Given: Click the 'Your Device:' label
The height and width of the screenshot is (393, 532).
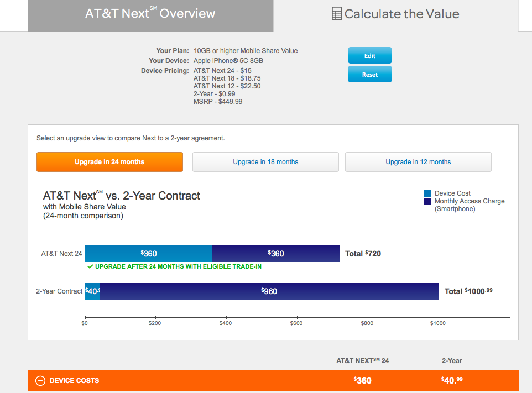Looking at the screenshot, I should coord(169,61).
